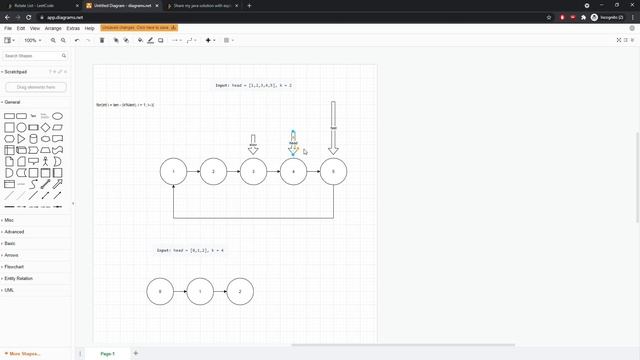Select the rectangle shape in General
640x360 pixels.
(x=9, y=116)
